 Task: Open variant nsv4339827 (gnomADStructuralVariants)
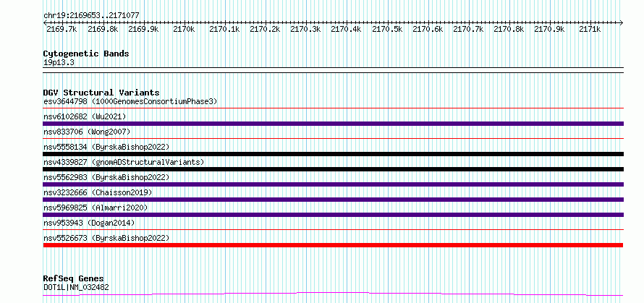point(124,162)
